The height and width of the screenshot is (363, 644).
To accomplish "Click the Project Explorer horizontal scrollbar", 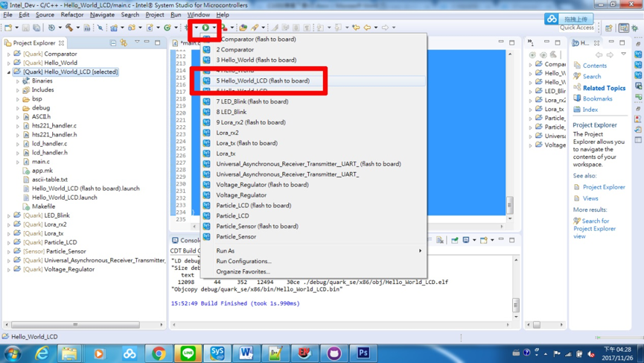I will point(76,325).
